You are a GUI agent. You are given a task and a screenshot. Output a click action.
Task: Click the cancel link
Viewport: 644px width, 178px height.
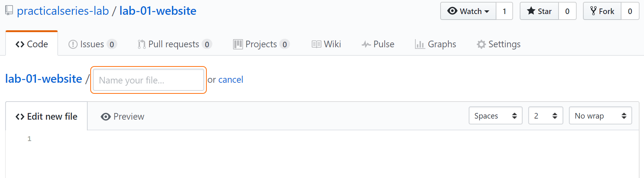[231, 80]
